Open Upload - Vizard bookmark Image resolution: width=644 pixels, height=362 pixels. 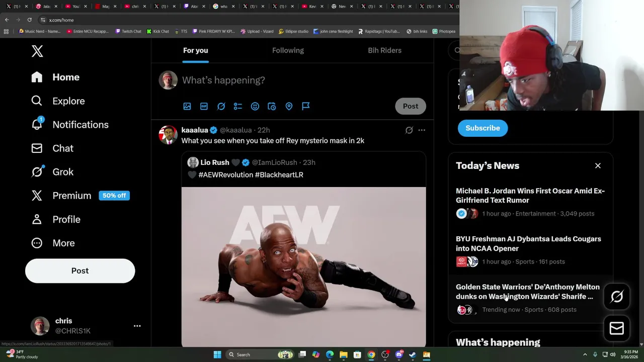[257, 31]
